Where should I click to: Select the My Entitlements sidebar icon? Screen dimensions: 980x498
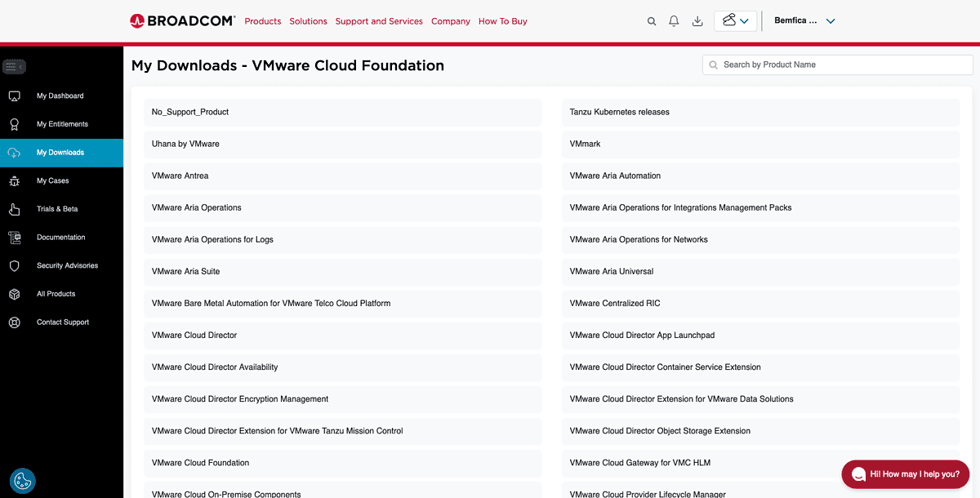pyautogui.click(x=13, y=123)
